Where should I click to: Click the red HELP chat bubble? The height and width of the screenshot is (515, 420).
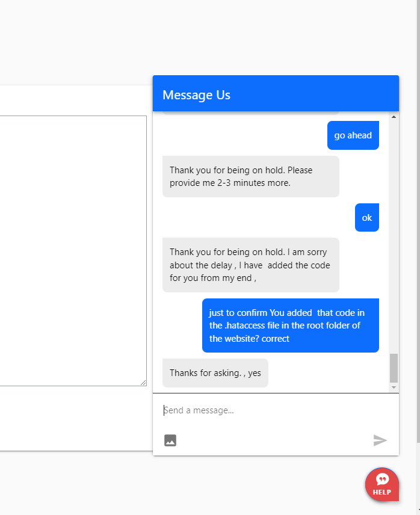[x=382, y=484]
